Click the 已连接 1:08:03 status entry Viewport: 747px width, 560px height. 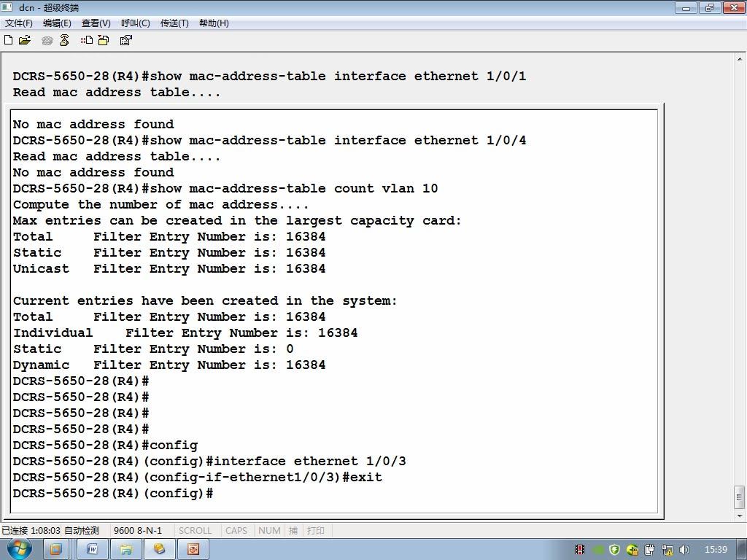31,531
